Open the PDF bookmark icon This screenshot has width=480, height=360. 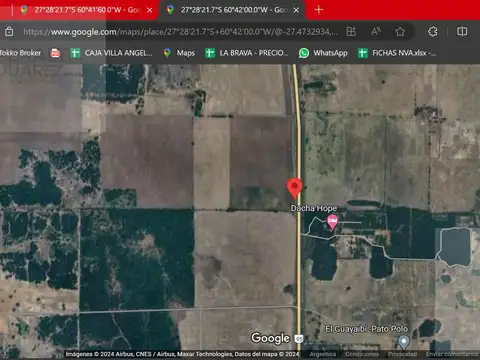tap(55, 53)
